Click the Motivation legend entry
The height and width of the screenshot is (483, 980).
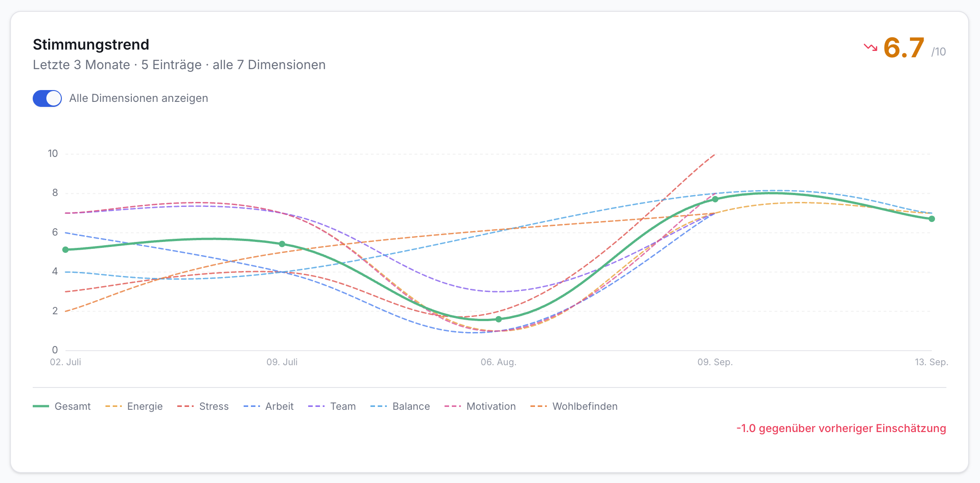pos(480,406)
